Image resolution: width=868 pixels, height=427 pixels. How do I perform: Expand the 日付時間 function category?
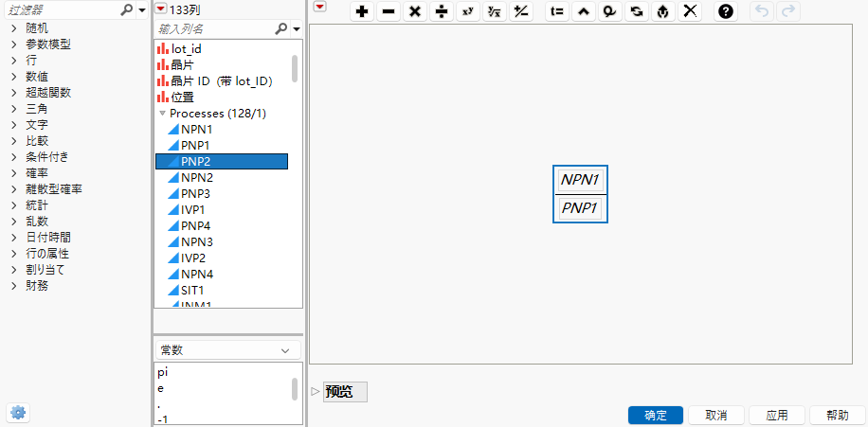tap(14, 238)
